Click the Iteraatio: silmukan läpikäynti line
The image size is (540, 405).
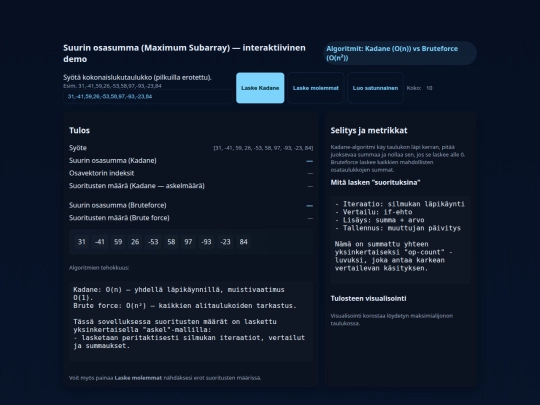click(x=399, y=204)
